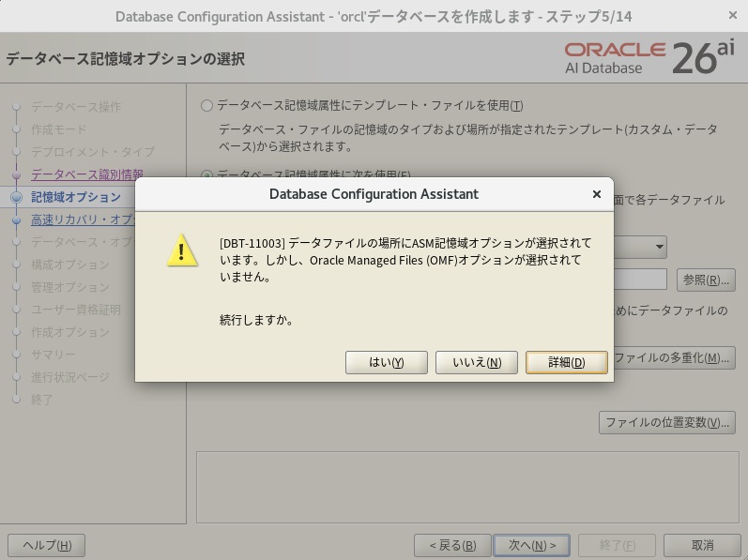Viewport: 748px width, 560px height.
Task: Go back with < 戻る(B)
Action: (x=452, y=545)
